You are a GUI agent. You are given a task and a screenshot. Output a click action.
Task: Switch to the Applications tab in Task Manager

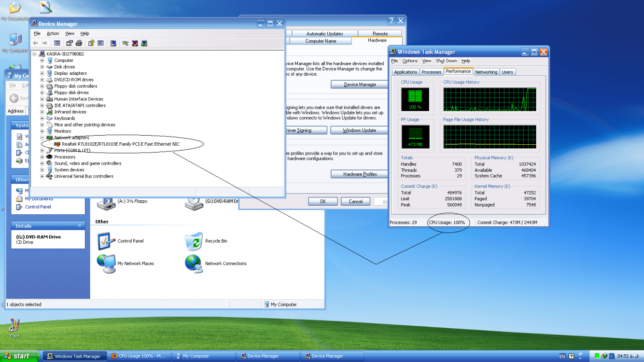click(406, 72)
